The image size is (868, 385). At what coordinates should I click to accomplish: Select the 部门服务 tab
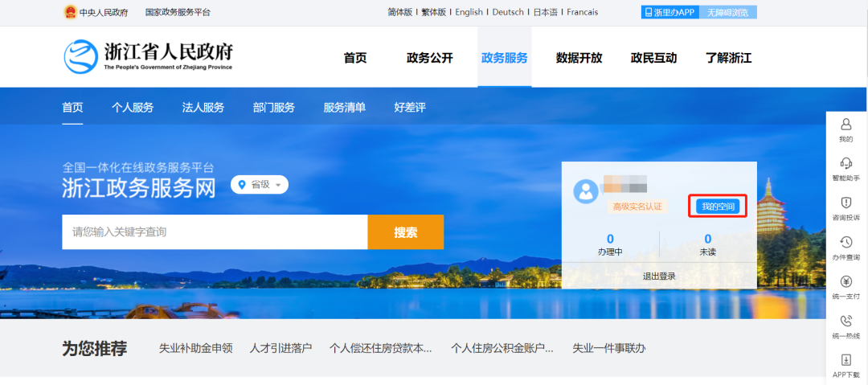pyautogui.click(x=274, y=108)
